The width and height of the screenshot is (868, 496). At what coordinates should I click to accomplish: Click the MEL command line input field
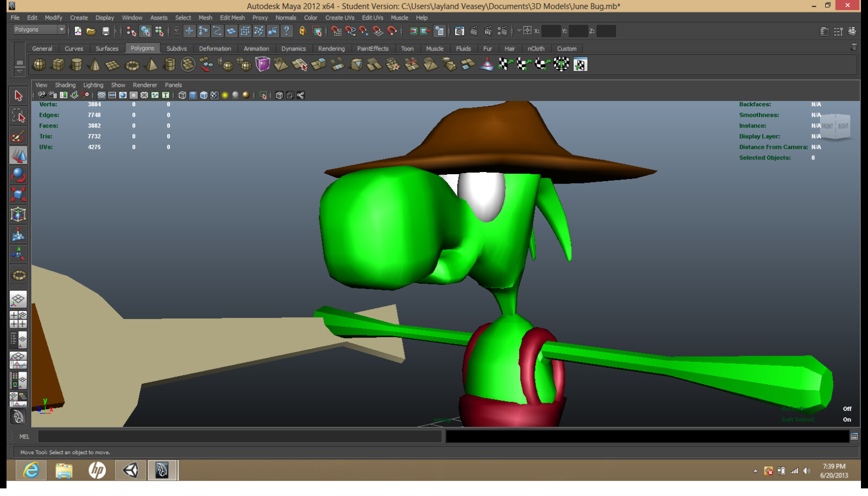[239, 436]
